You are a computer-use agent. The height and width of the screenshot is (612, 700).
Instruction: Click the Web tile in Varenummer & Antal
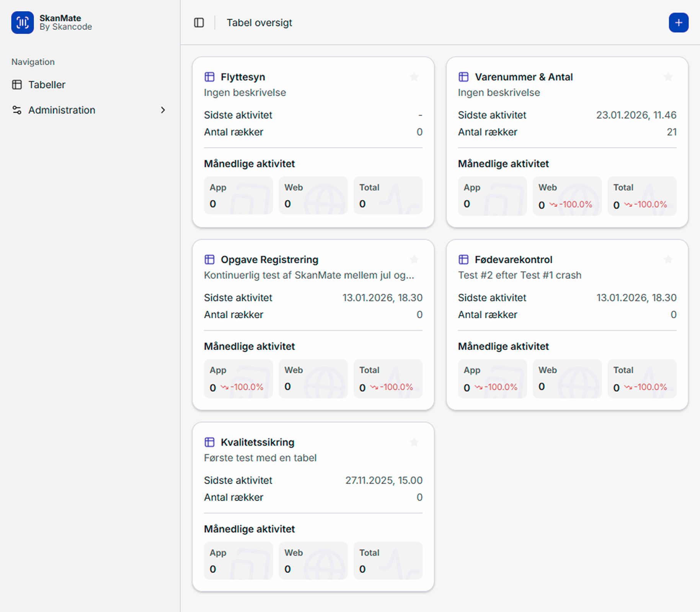point(567,196)
